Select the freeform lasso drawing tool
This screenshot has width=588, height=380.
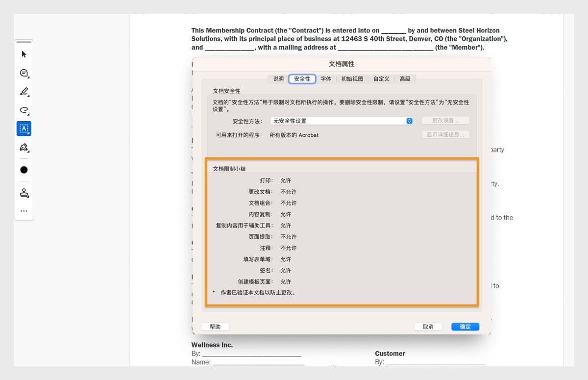click(24, 110)
